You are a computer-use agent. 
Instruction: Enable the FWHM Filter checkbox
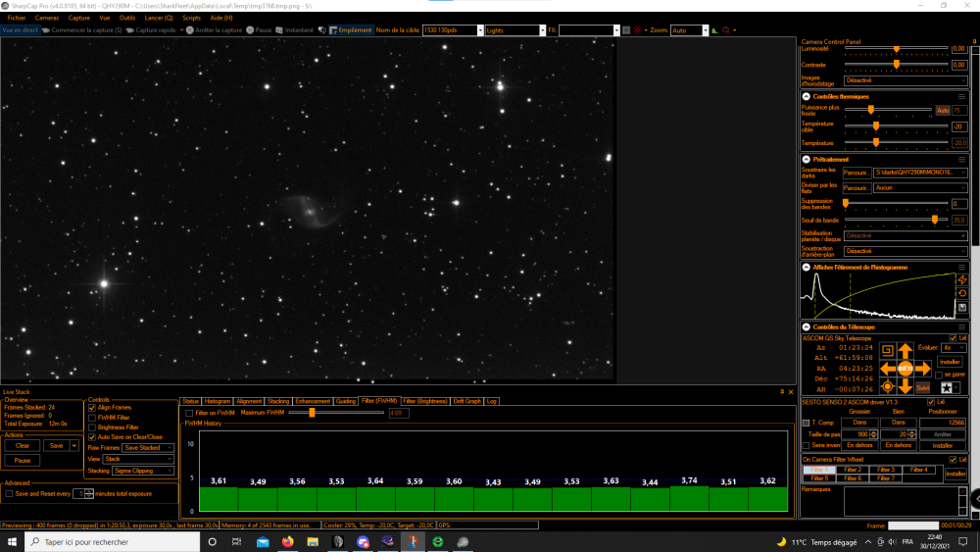tap(92, 418)
